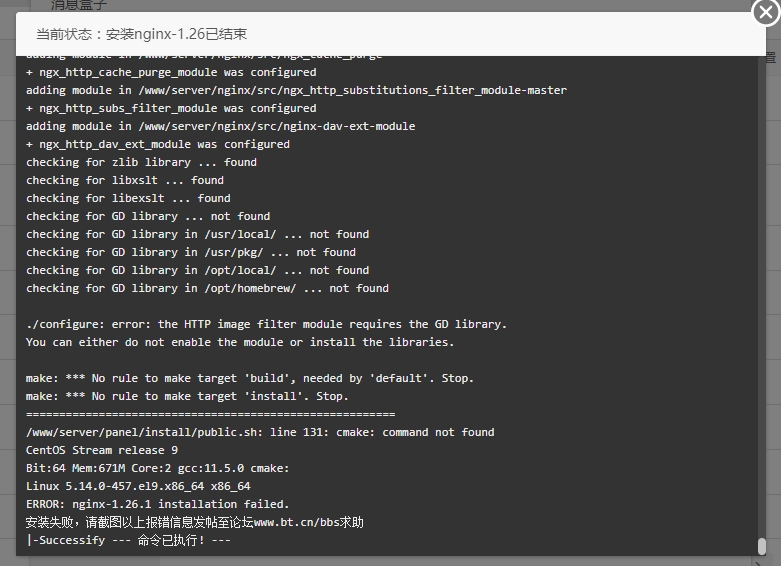This screenshot has width=781, height=566.
Task: Click the 'You can either do not enable' hint line
Action: click(240, 342)
